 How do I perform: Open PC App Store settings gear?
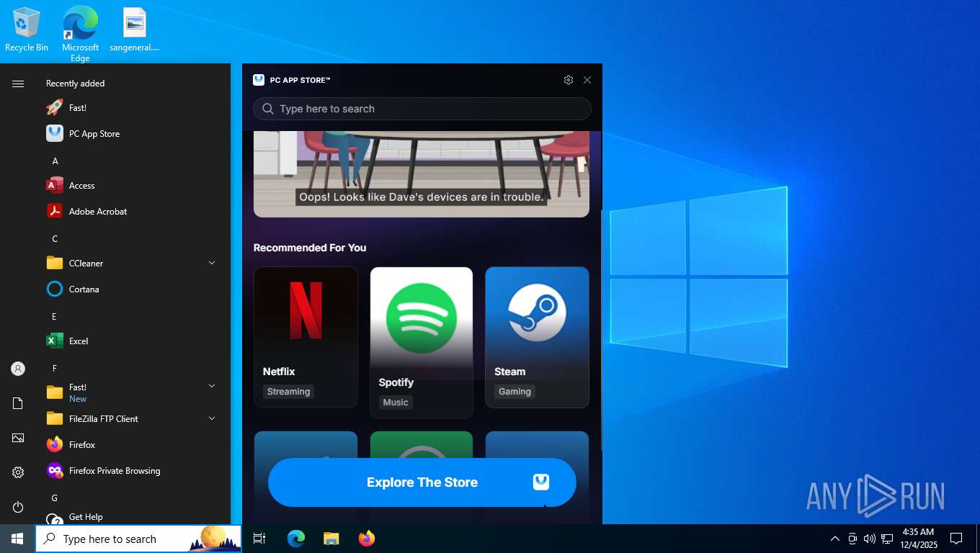569,80
